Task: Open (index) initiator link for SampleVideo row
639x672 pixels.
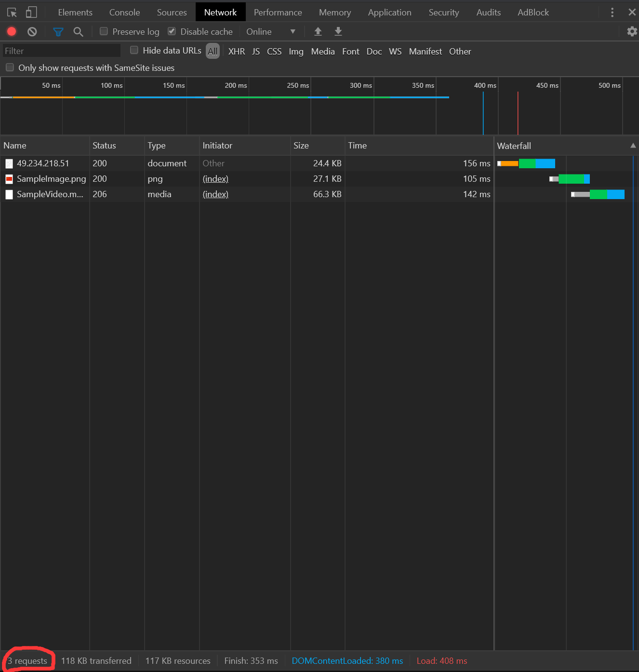Action: 215,194
